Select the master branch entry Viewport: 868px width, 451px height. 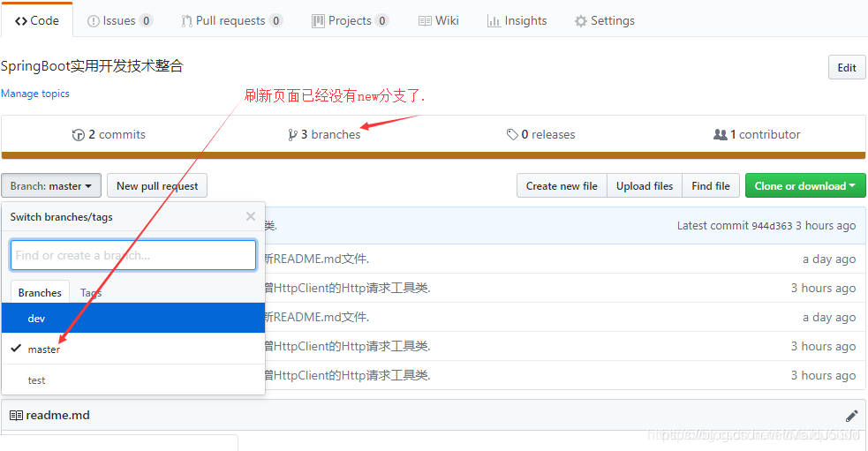coord(132,350)
